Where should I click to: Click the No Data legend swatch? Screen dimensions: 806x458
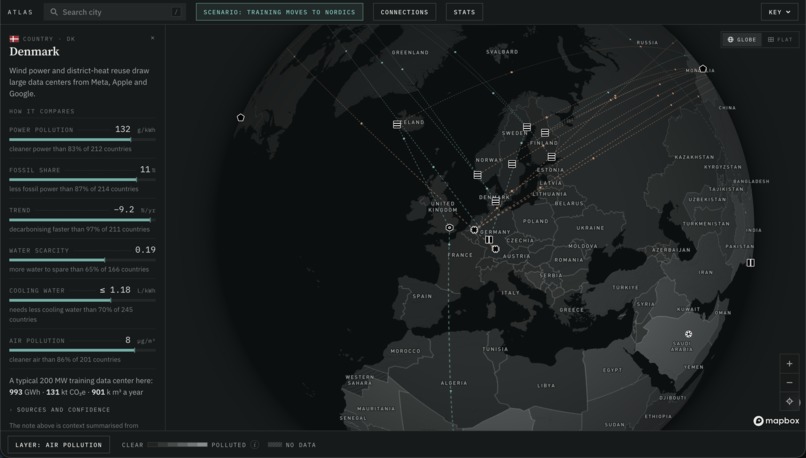point(275,445)
